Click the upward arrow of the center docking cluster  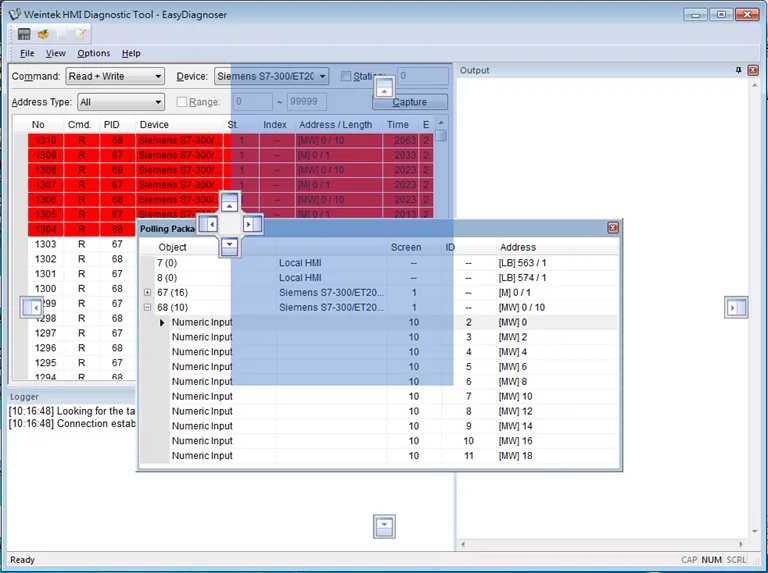pyautogui.click(x=229, y=202)
